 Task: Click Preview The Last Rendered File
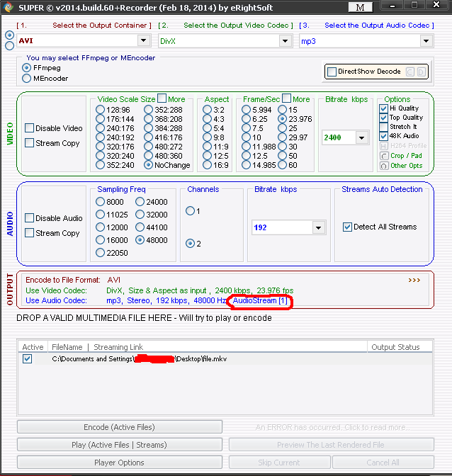click(331, 445)
